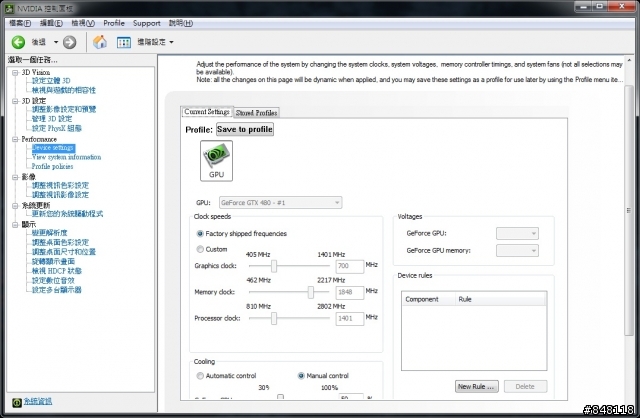Click the green Back arrow icon
The image size is (640, 418).
[18, 42]
